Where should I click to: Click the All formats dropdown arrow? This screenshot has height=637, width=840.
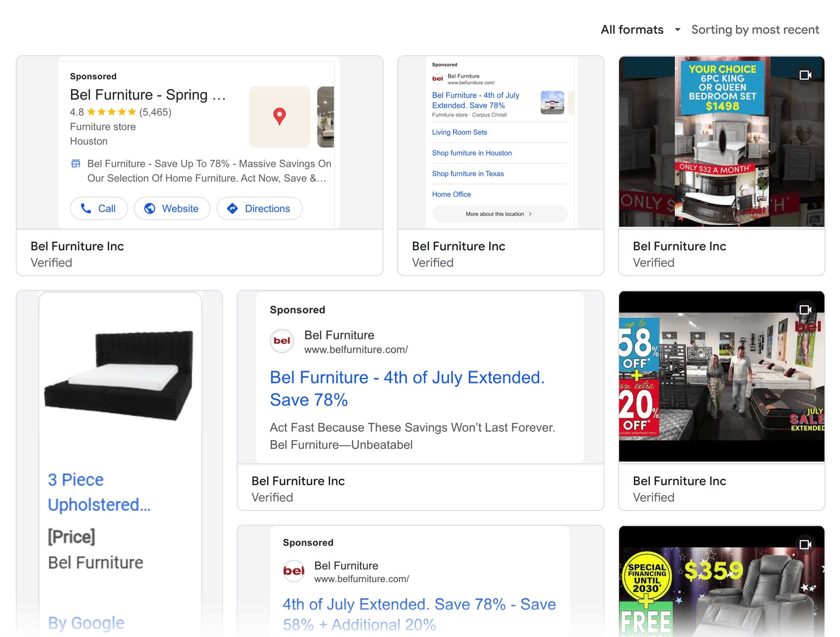[677, 30]
